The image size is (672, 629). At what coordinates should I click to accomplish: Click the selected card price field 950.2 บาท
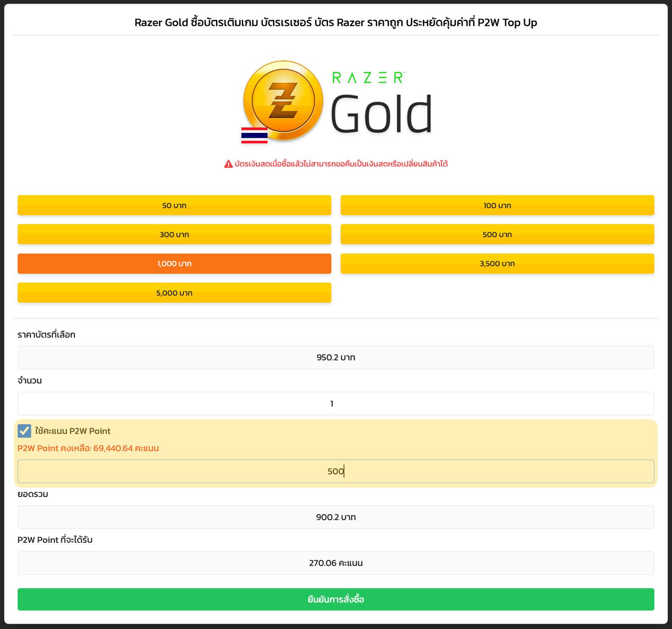coord(336,357)
